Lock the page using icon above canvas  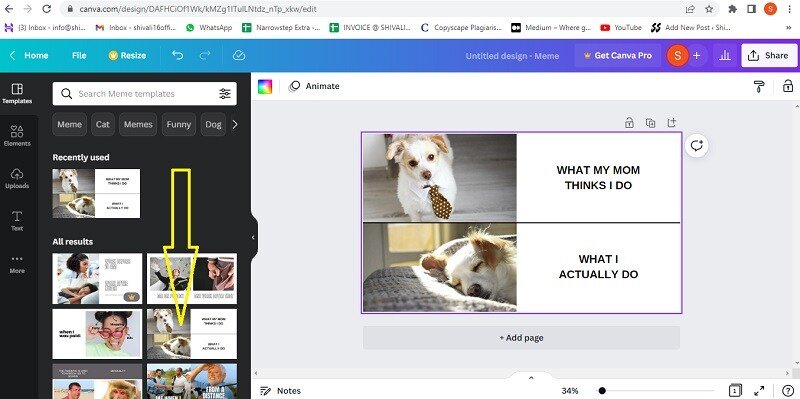629,122
